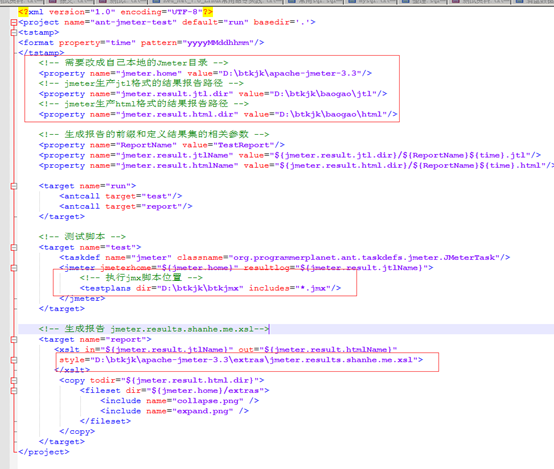The height and width of the screenshot is (469, 554).
Task: Click the antcall target="test" line
Action: pyautogui.click(x=121, y=196)
